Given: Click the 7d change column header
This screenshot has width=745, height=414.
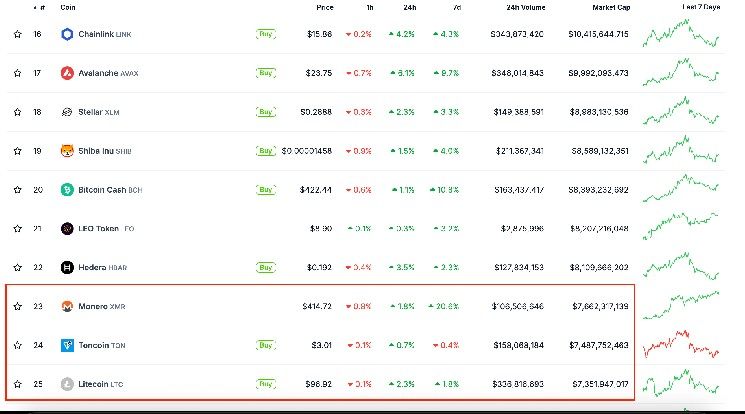Looking at the screenshot, I should [x=457, y=8].
